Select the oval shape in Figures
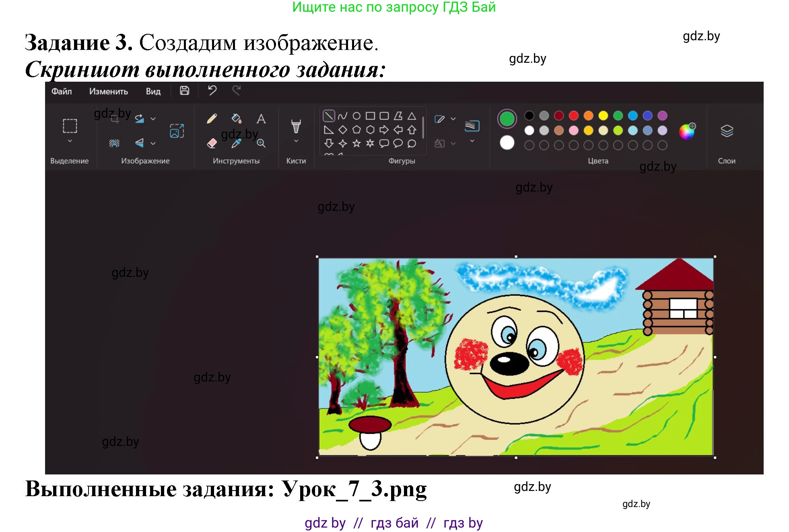This screenshot has width=789, height=532. pos(356,115)
